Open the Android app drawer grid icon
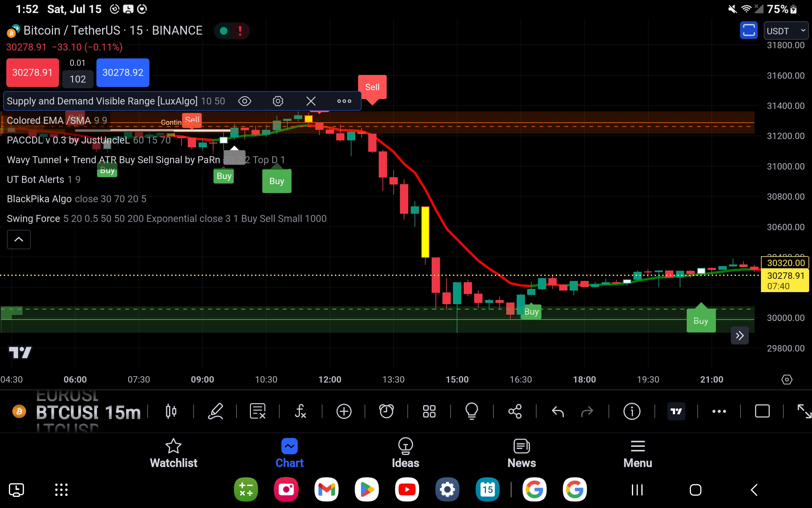Viewport: 812px width, 508px height. (x=62, y=490)
